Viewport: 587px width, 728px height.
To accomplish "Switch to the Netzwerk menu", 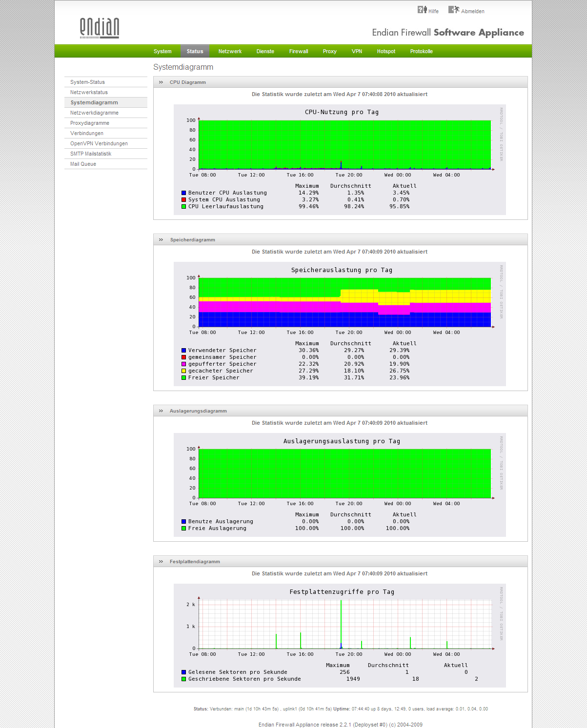I will 230,51.
